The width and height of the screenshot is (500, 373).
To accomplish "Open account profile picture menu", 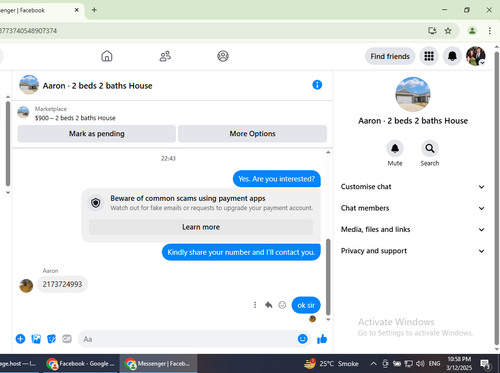I will coord(476,56).
